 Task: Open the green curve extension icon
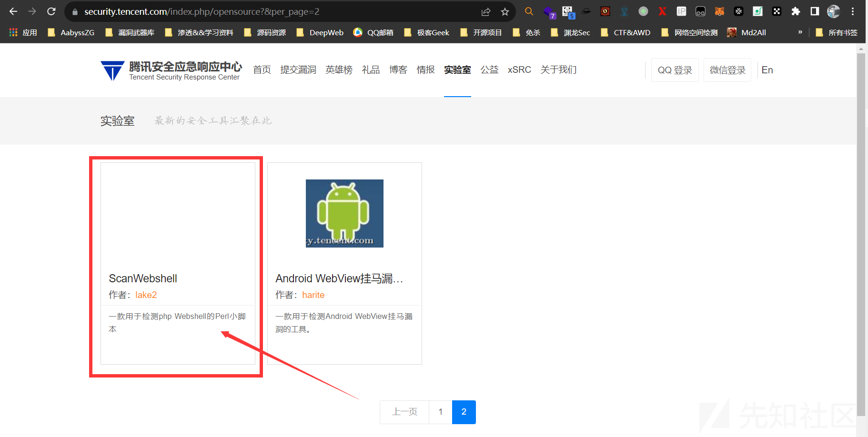point(757,11)
